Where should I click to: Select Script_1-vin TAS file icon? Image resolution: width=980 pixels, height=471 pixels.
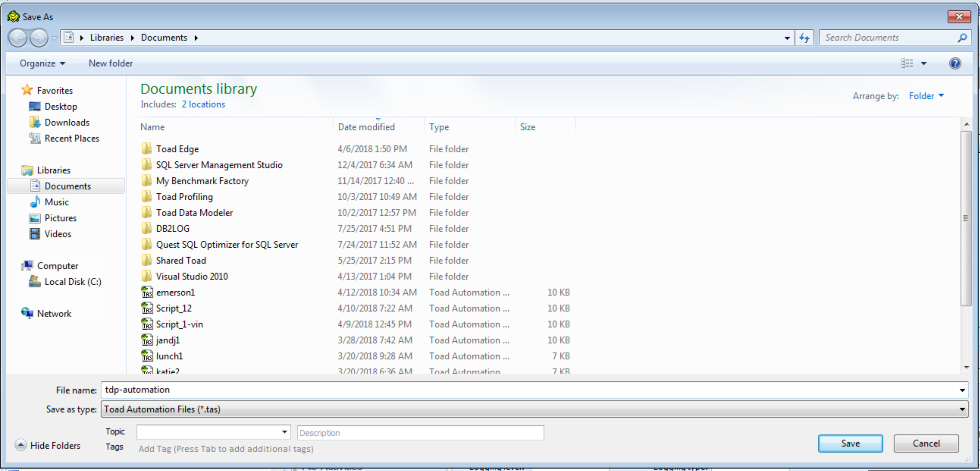pos(147,324)
